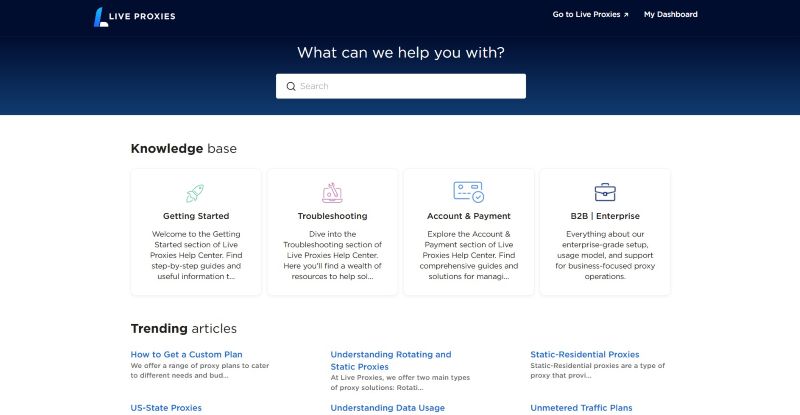Open My Dashboard
This screenshot has width=800, height=415.
pos(670,14)
